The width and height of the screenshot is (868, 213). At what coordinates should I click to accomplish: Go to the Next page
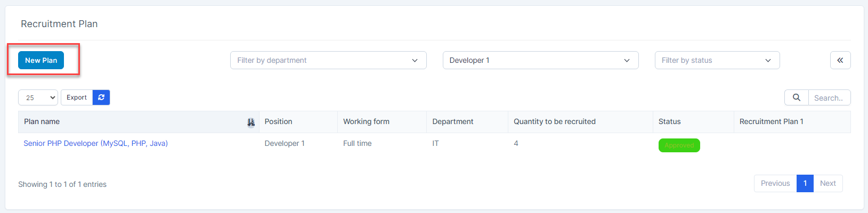click(x=828, y=183)
